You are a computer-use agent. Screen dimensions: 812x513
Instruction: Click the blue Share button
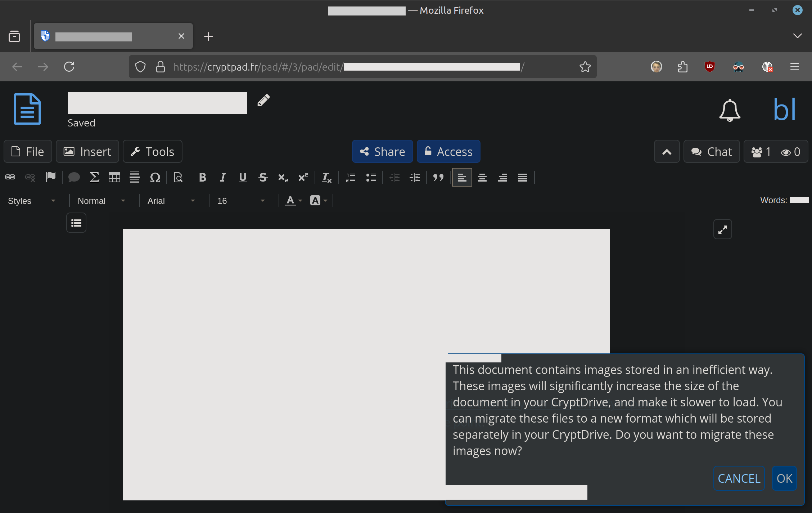point(382,152)
